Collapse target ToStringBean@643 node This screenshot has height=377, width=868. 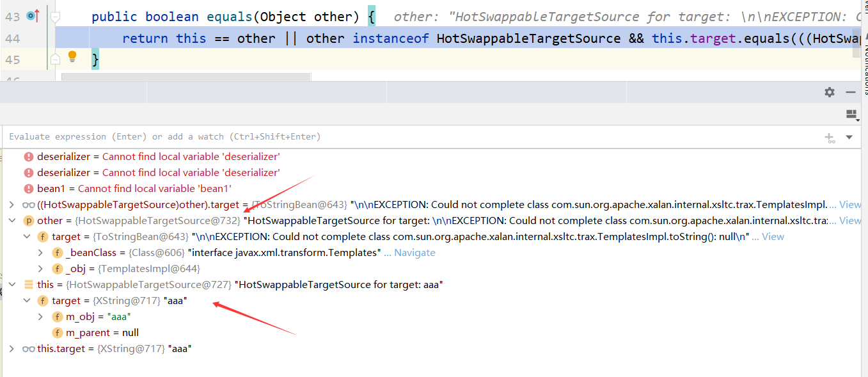[26, 237]
